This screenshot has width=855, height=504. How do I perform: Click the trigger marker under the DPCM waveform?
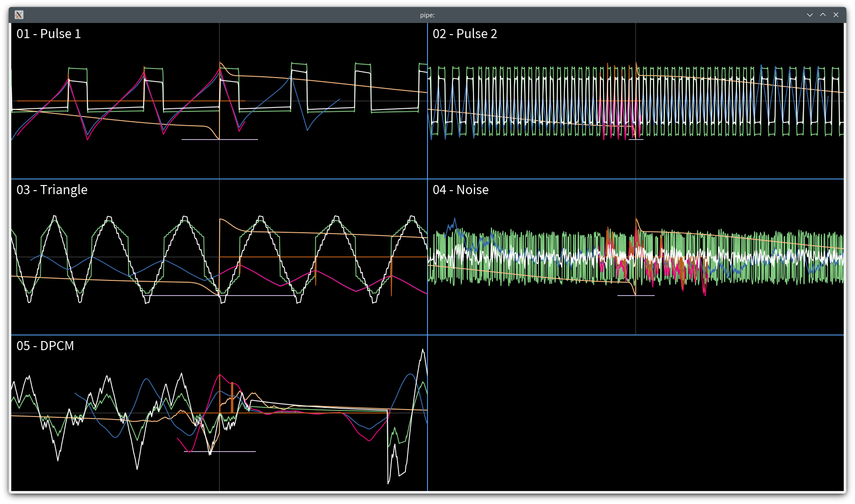point(220,451)
